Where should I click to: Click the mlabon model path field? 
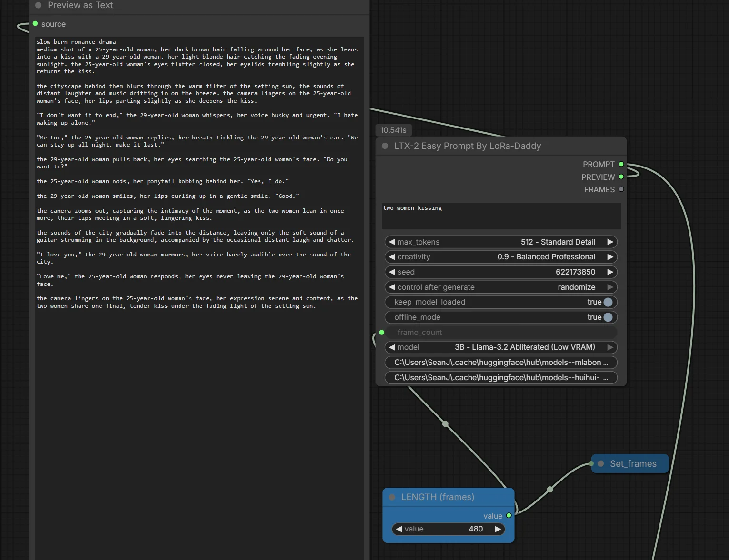[501, 363]
